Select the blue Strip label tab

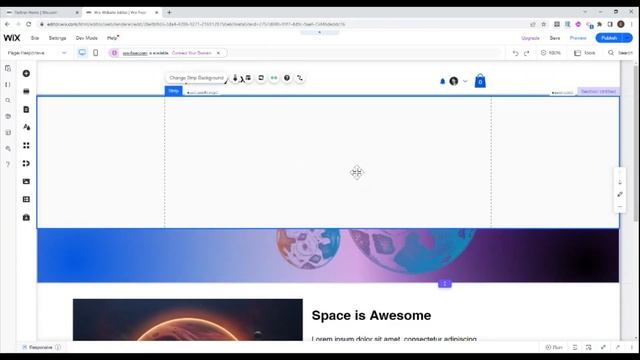173,91
